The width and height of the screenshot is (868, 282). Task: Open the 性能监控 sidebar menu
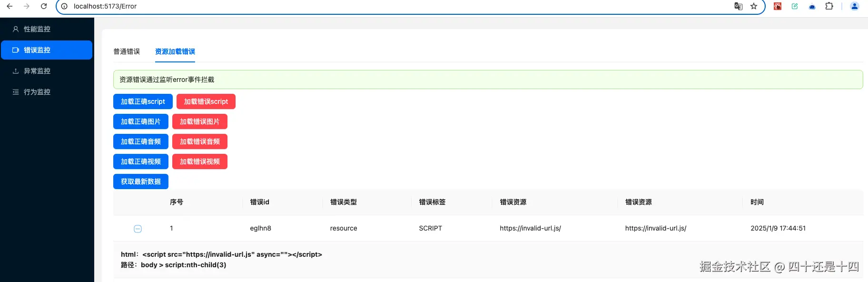pos(47,29)
